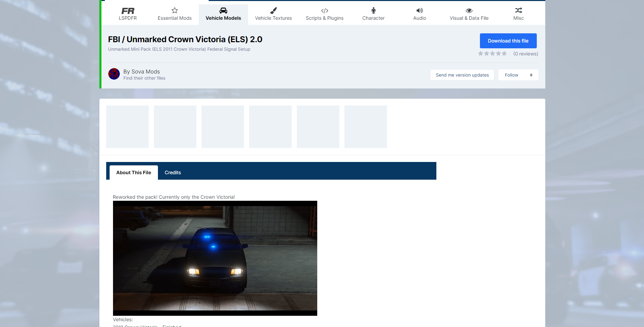Click the Audio speaker icon
Screen dimensions: 644x327
tap(420, 11)
